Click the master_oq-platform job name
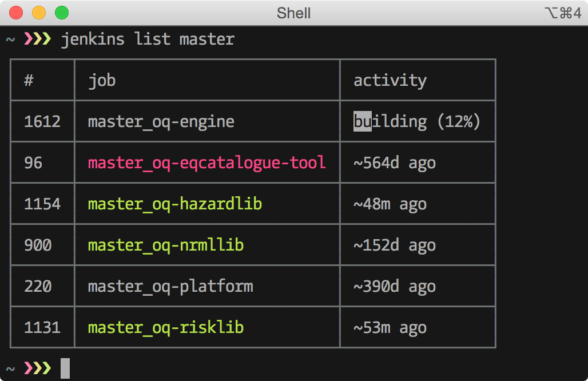The image size is (588, 381). coord(170,287)
